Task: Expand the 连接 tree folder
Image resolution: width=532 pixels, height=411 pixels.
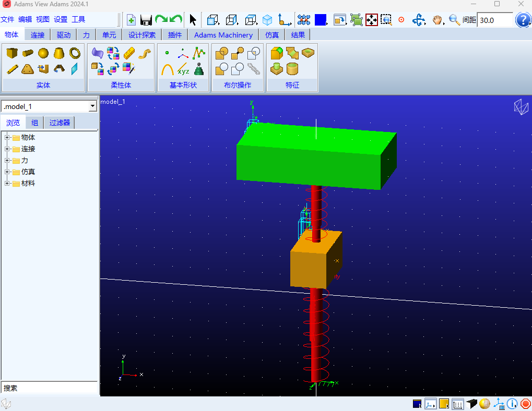Action: point(7,149)
